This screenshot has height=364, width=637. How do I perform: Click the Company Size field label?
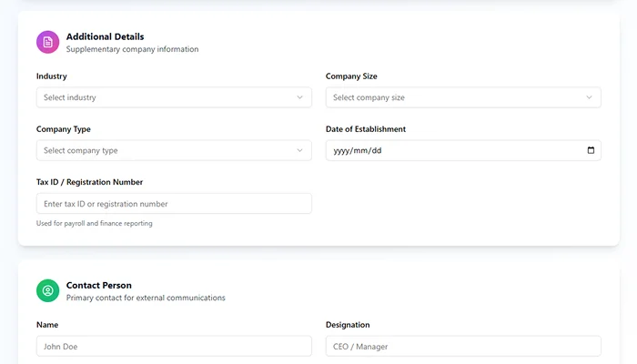351,76
